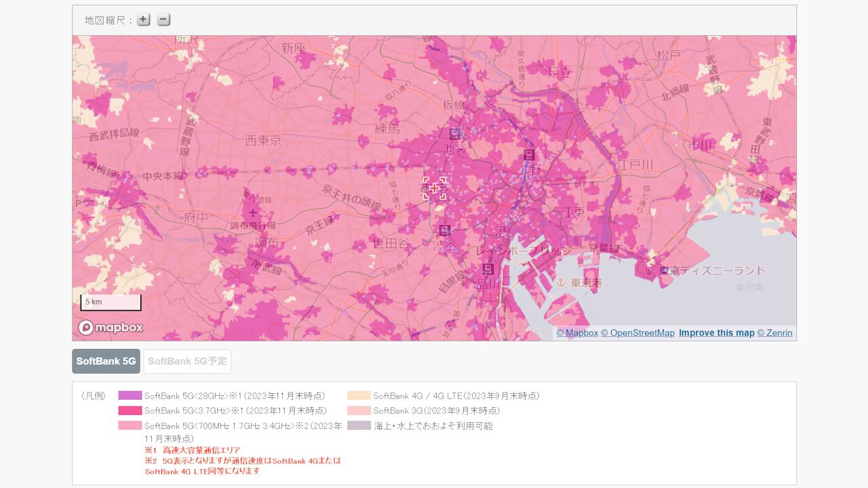Open the Improve this map link

(x=716, y=333)
